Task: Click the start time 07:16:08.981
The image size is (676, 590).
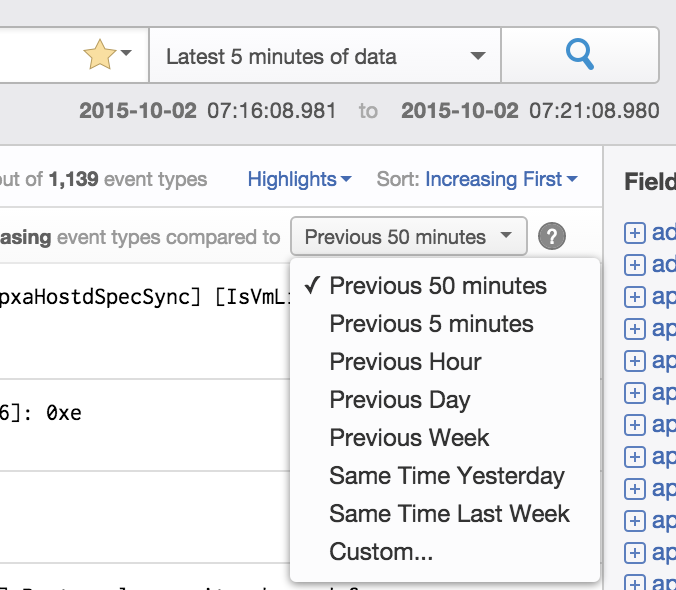Action: click(x=272, y=110)
